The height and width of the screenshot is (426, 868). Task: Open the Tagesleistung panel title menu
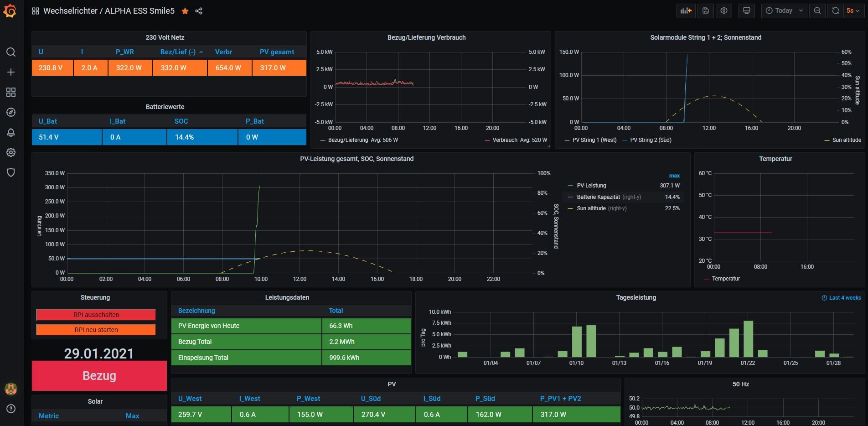point(635,297)
